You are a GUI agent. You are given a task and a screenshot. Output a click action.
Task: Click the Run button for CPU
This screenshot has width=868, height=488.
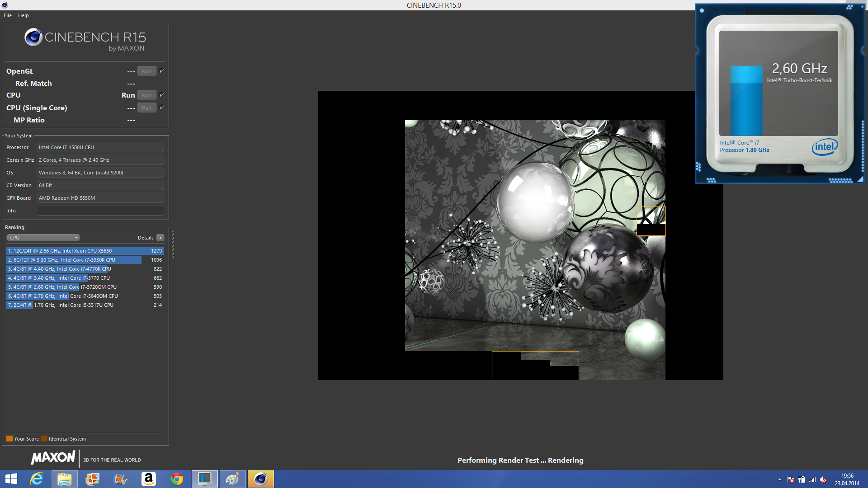point(146,95)
